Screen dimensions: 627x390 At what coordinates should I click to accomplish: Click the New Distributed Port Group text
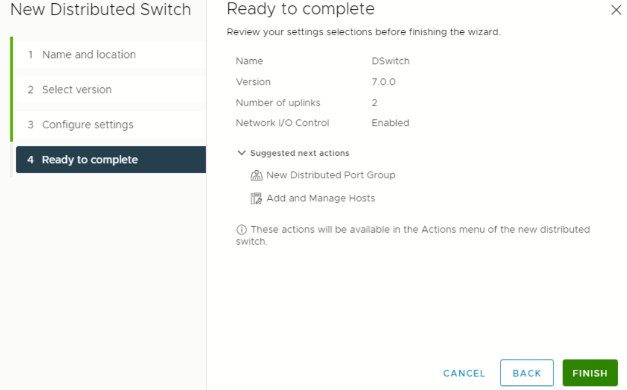pos(331,175)
